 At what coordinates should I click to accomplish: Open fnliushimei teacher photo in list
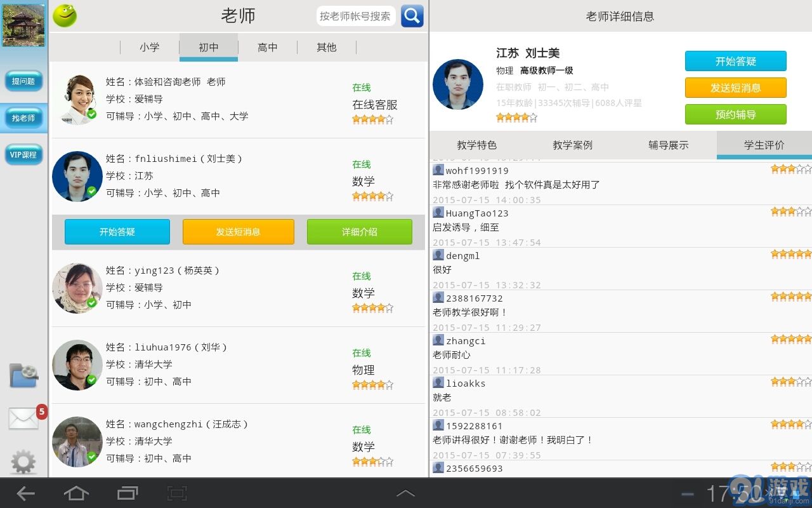click(x=77, y=177)
